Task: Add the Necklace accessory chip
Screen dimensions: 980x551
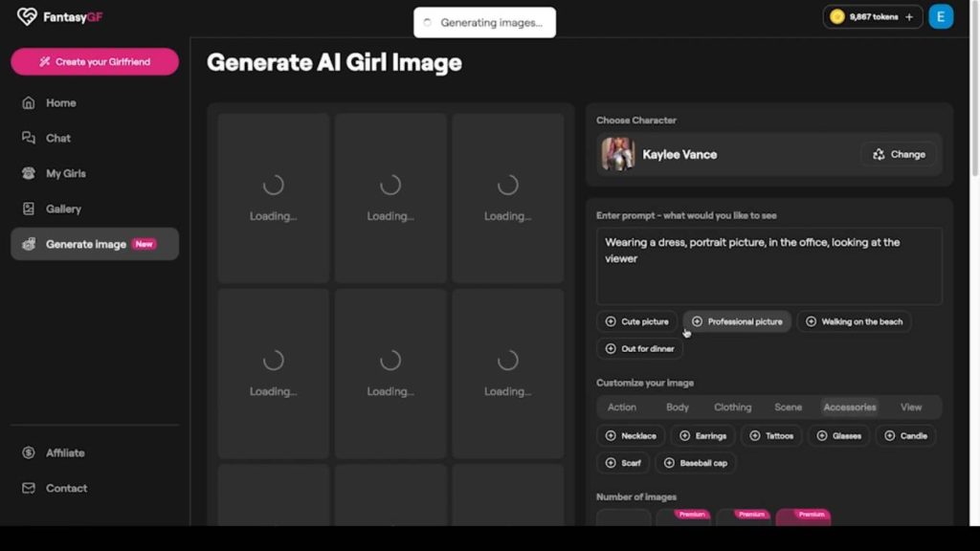Action: [631, 436]
